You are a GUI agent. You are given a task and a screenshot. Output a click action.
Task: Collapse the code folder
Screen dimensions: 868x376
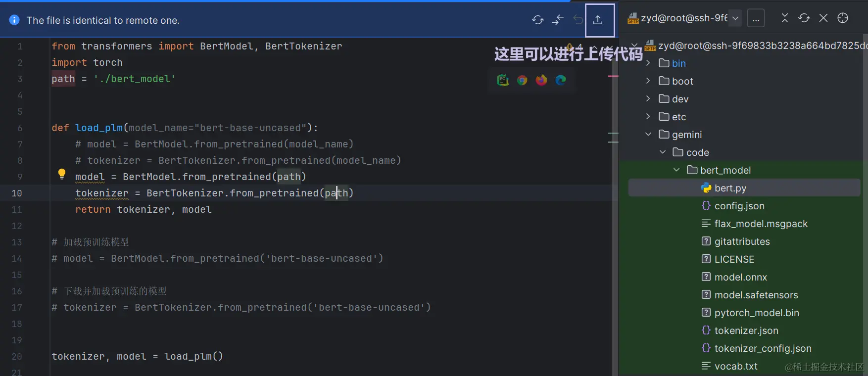(663, 152)
